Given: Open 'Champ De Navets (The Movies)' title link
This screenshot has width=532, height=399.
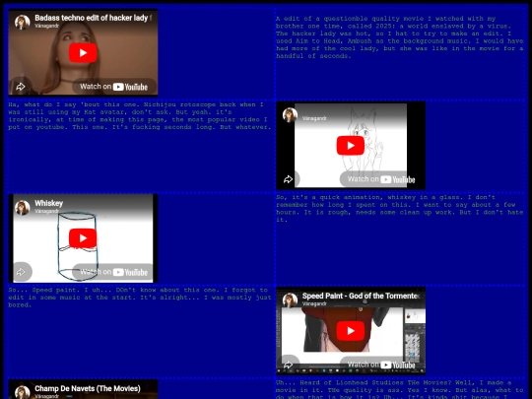Looking at the screenshot, I should pos(88,388).
